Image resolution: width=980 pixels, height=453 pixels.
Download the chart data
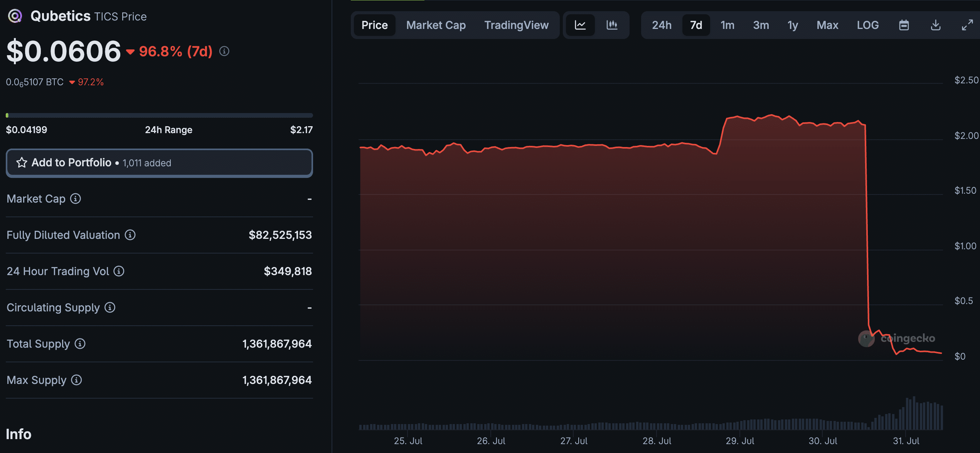click(x=936, y=25)
